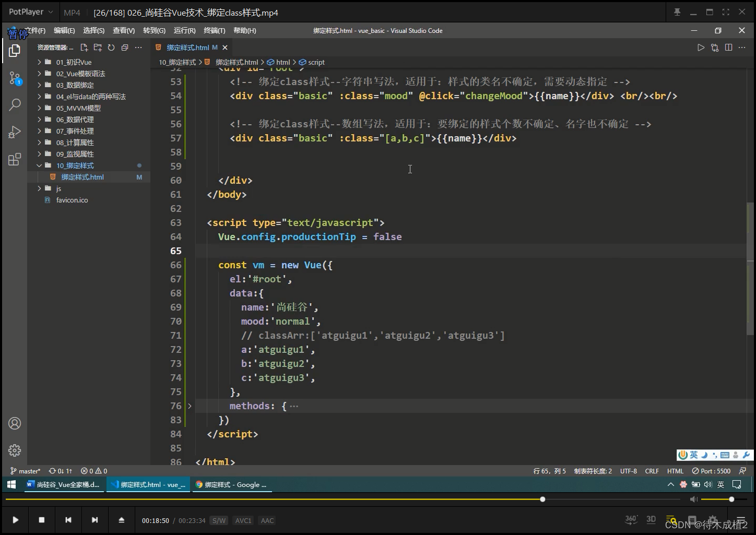Open the PotPlayer main menu dropdown
The width and height of the screenshot is (756, 535).
(x=31, y=12)
